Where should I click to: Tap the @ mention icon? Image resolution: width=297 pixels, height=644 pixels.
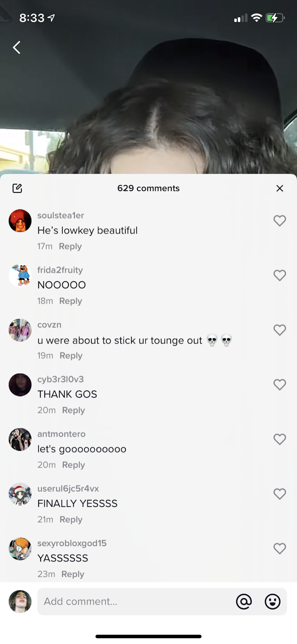[x=244, y=601]
